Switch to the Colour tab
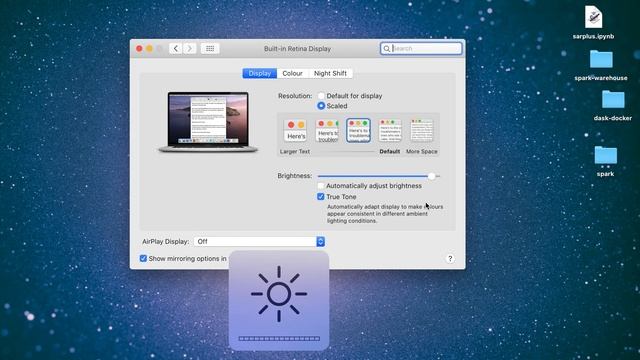This screenshot has height=360, width=640. (x=292, y=73)
